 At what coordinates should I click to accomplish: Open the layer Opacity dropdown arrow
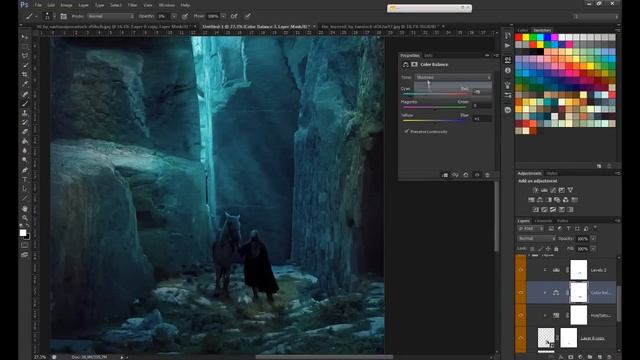593,238
